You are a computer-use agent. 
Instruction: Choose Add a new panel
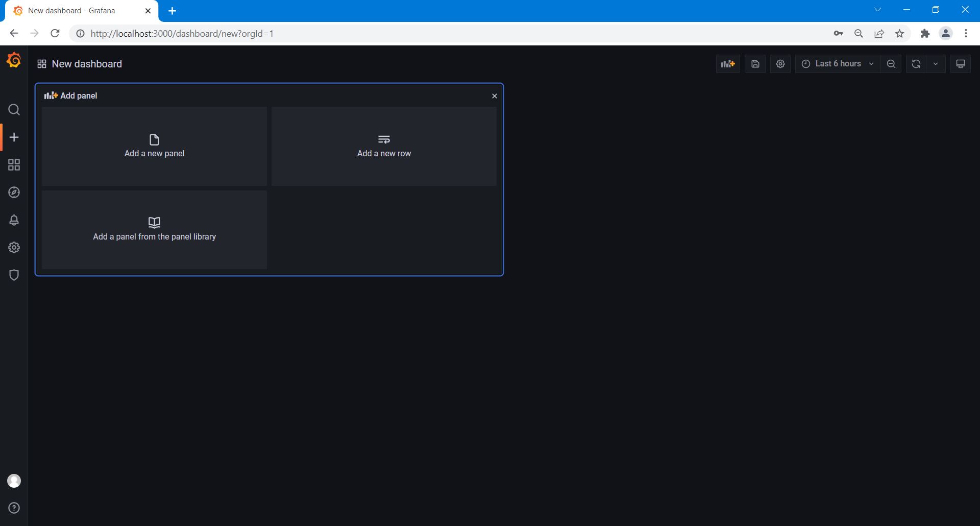tap(154, 147)
